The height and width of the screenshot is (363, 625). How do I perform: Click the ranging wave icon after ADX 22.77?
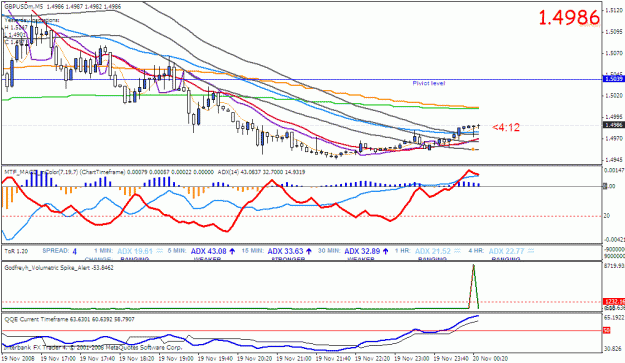click(531, 251)
